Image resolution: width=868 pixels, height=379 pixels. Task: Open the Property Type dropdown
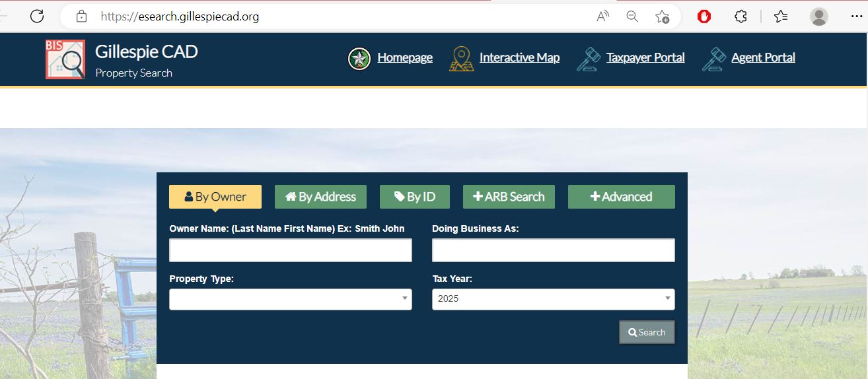[290, 299]
